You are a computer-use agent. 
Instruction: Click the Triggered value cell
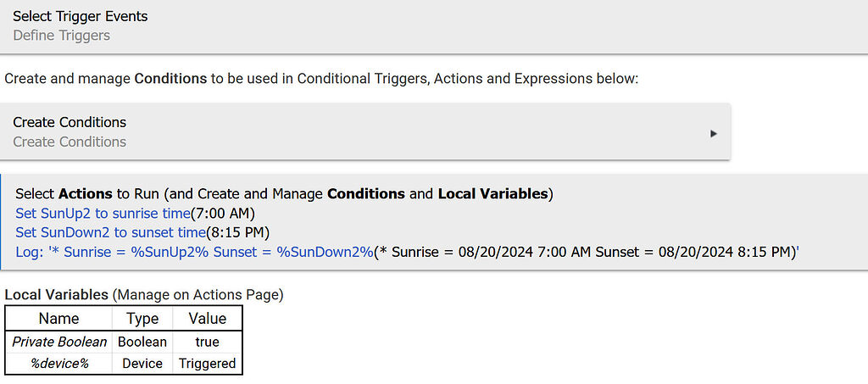[x=208, y=364]
